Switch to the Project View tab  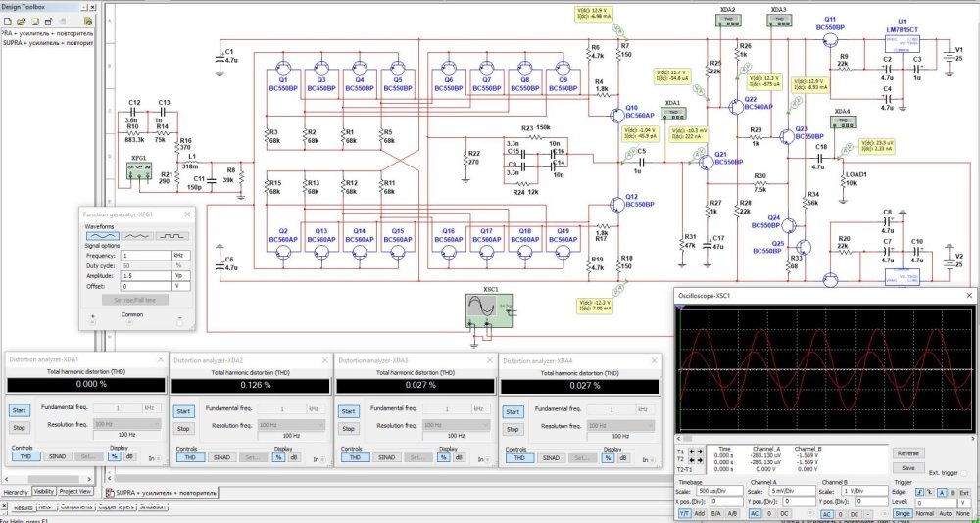[x=76, y=491]
